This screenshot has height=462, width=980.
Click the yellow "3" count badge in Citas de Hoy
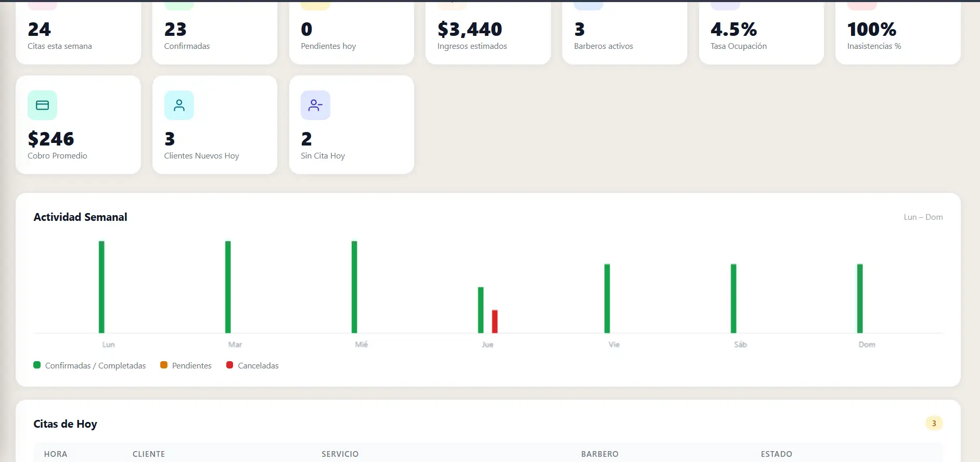point(934,424)
